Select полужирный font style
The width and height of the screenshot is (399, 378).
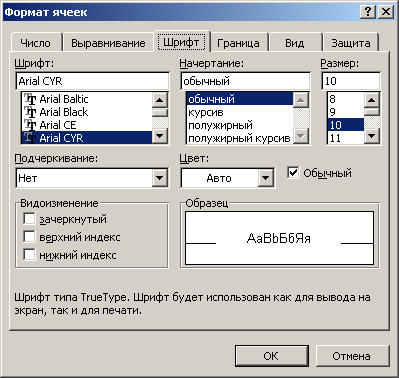tap(240, 125)
